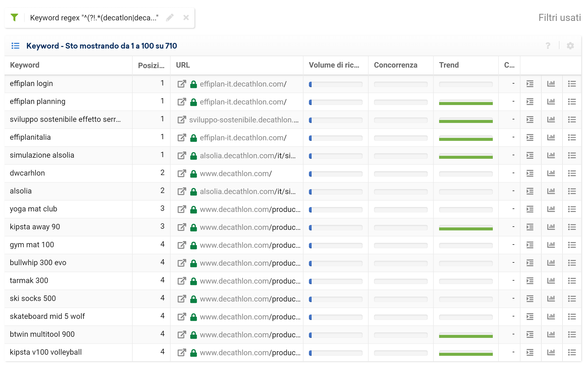Screen dimensions: 588x368
Task: Remove the keyword regex filter with the X
Action: [x=186, y=18]
